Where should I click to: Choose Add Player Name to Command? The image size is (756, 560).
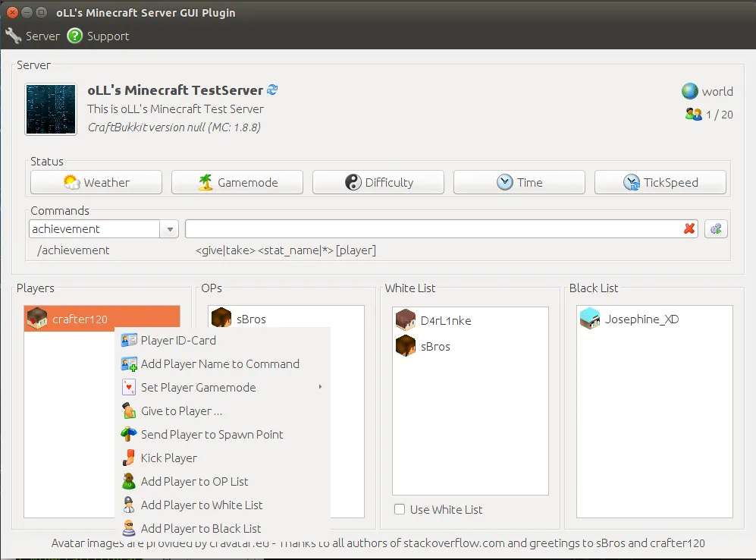coord(222,363)
